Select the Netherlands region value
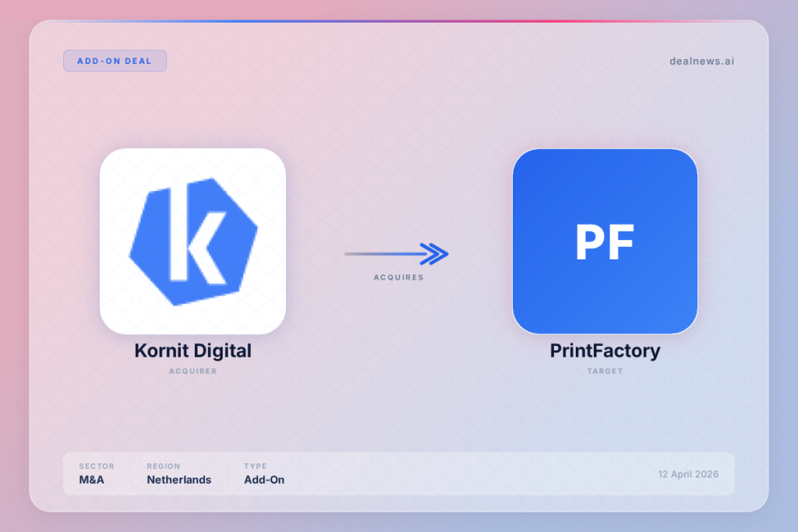This screenshot has width=798, height=532. (x=178, y=480)
